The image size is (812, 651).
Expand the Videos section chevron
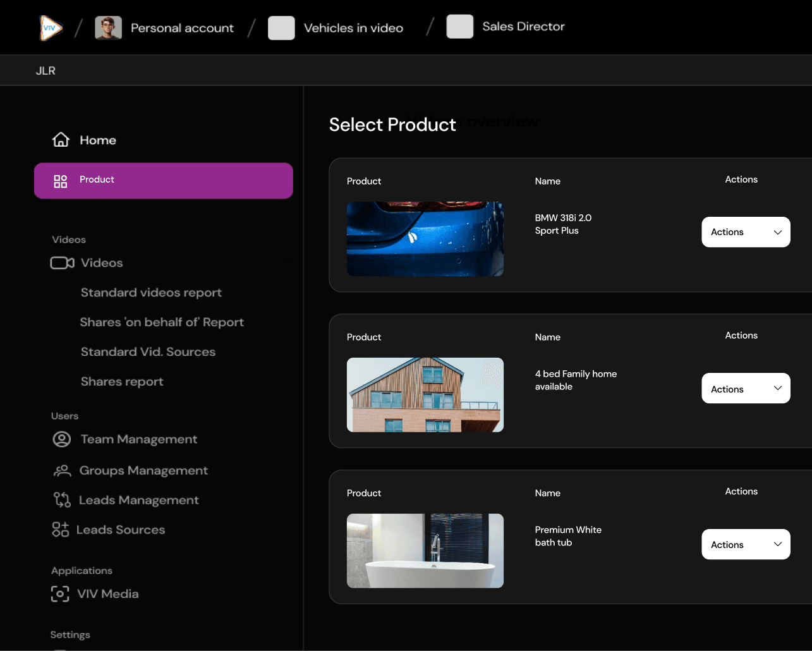coord(288,261)
